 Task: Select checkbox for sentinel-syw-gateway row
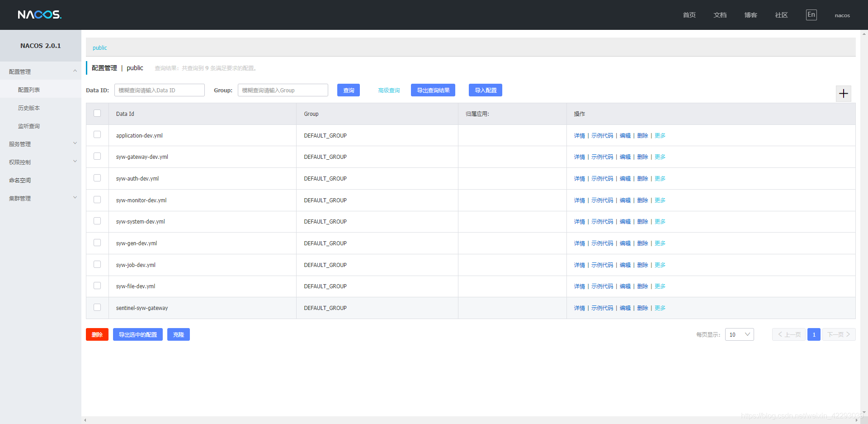tap(97, 307)
